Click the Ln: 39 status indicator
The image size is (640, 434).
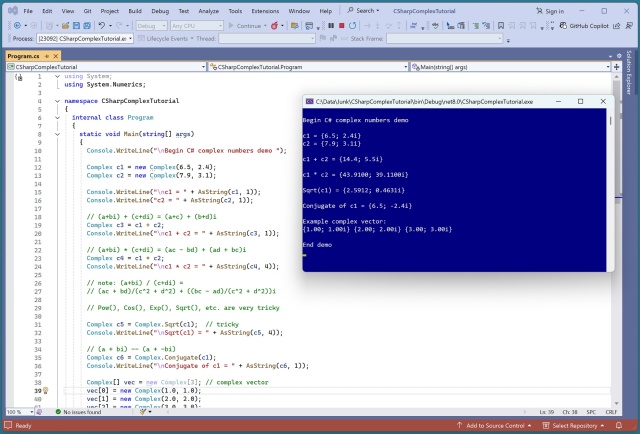[x=547, y=412]
